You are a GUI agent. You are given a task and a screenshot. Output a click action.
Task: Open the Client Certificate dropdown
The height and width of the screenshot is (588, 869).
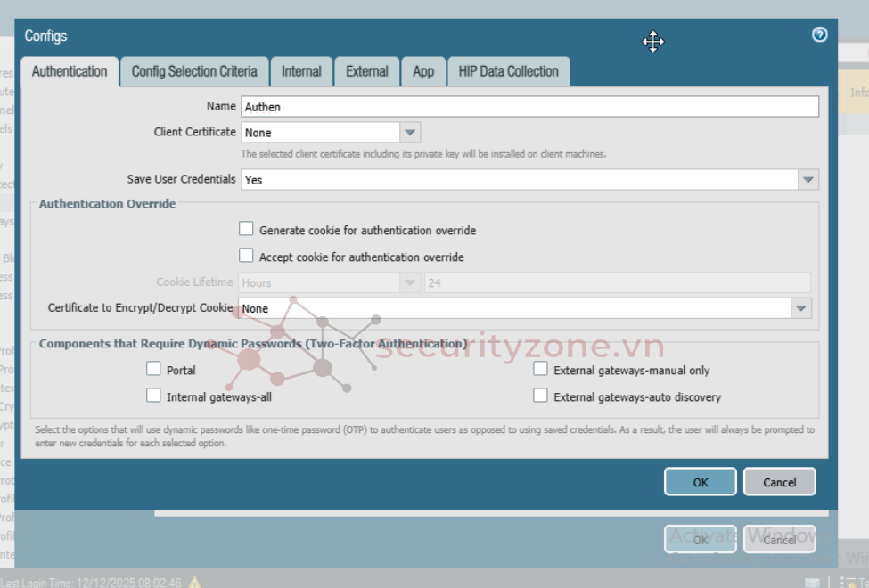[410, 132]
